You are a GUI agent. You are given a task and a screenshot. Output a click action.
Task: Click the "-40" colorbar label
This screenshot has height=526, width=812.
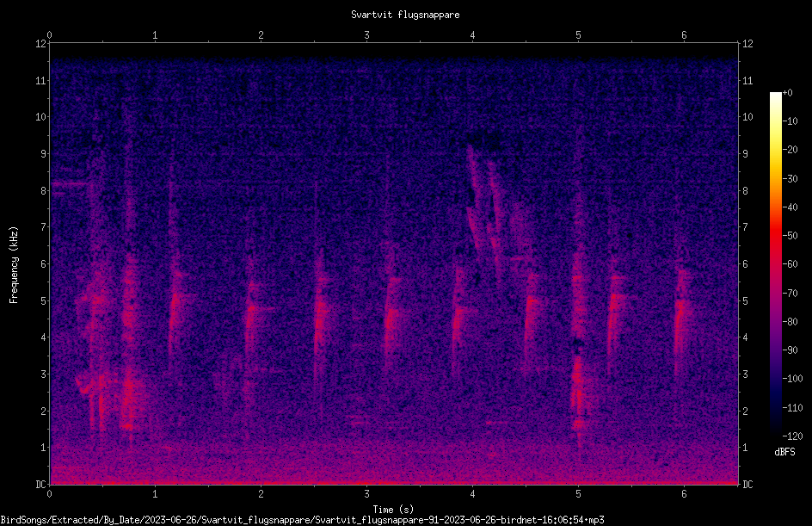click(x=790, y=207)
